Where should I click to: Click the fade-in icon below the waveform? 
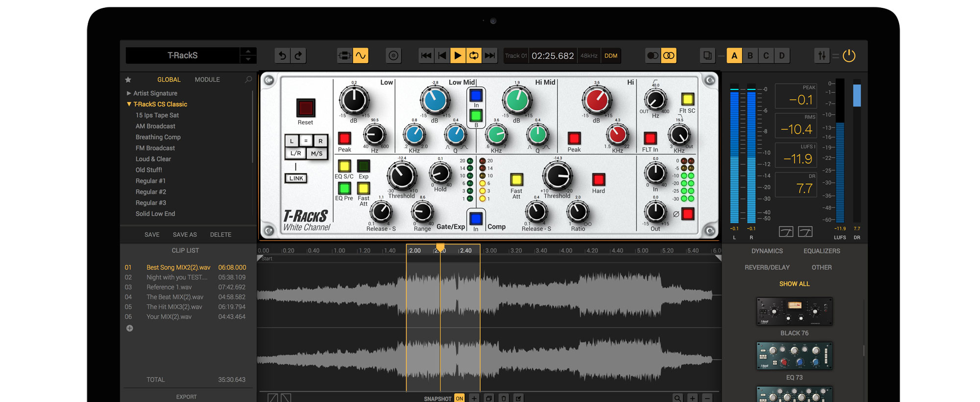click(272, 398)
